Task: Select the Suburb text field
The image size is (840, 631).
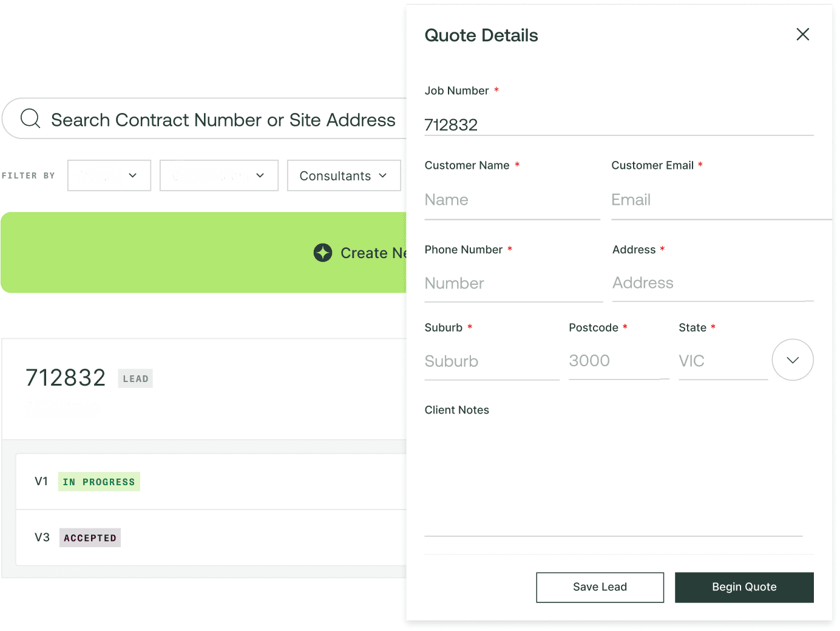Action: (490, 361)
